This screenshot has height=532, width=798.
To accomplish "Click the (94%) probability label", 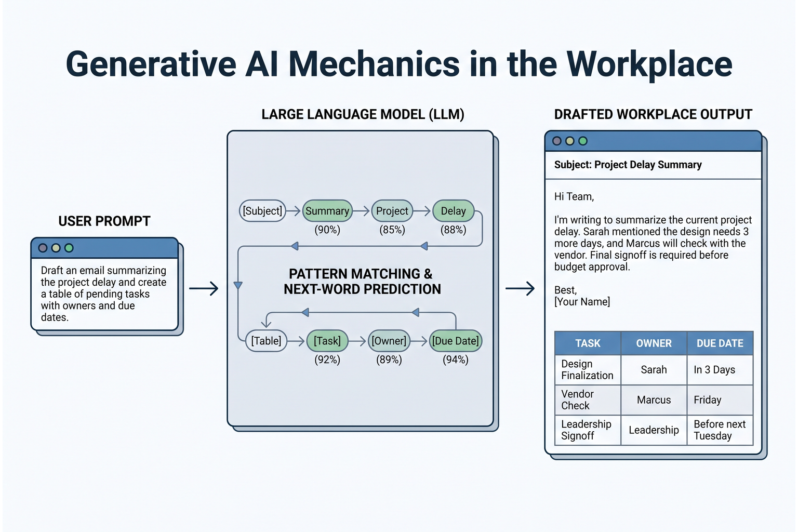I will pos(456,360).
